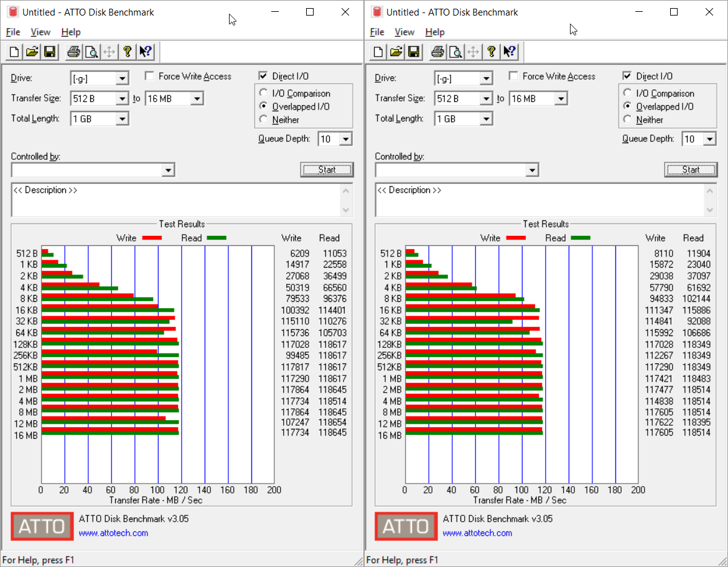Click Open folder icon in left window toolbar
This screenshot has width=728, height=567.
32,52
